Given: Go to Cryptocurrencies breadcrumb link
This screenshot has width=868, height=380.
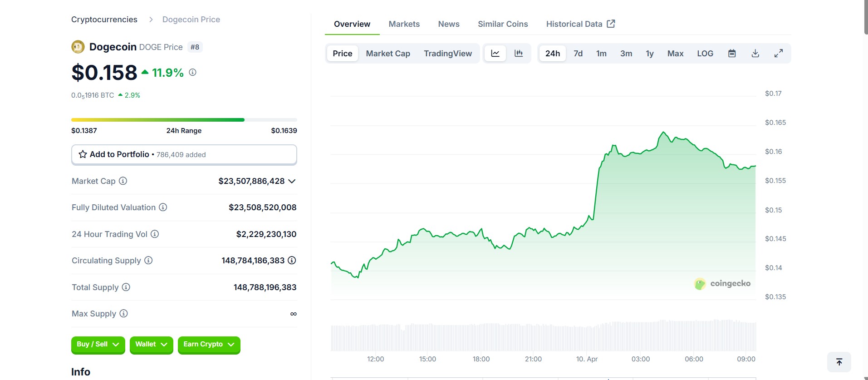Looking at the screenshot, I should pyautogui.click(x=104, y=20).
